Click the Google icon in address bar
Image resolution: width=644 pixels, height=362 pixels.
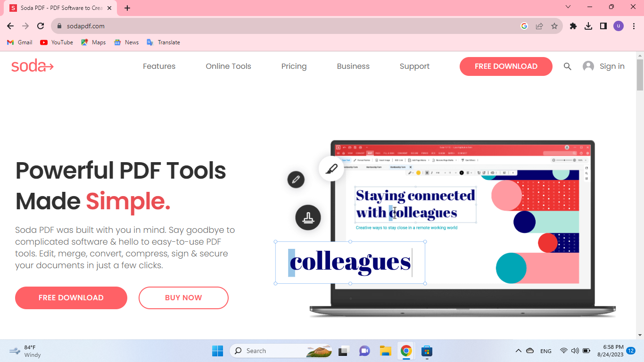point(524,26)
